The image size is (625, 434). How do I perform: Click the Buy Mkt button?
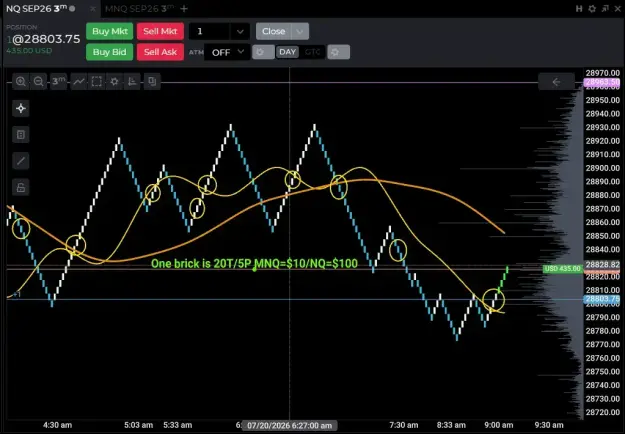[x=110, y=31]
